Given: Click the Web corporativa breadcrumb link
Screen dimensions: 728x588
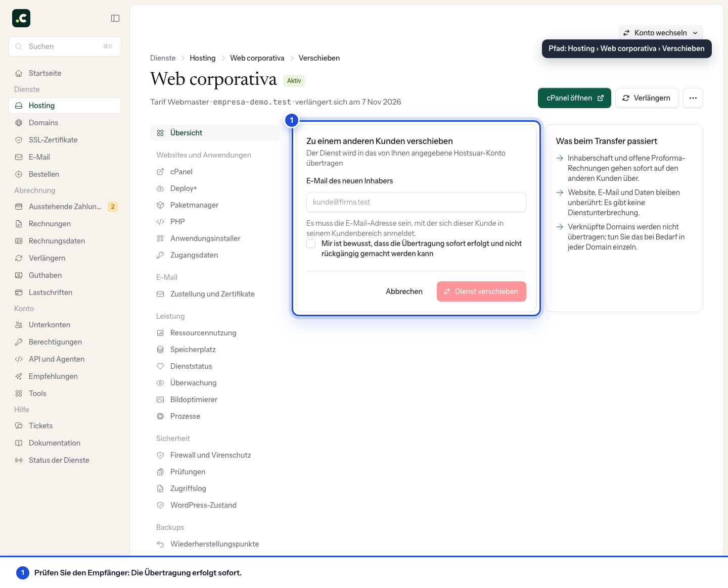Looking at the screenshot, I should 257,58.
